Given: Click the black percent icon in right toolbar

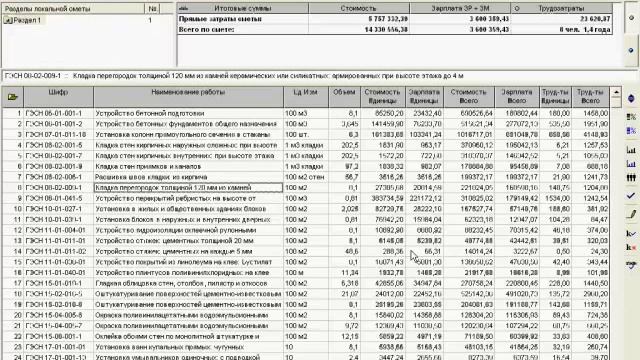Looking at the screenshot, I should click(631, 118).
